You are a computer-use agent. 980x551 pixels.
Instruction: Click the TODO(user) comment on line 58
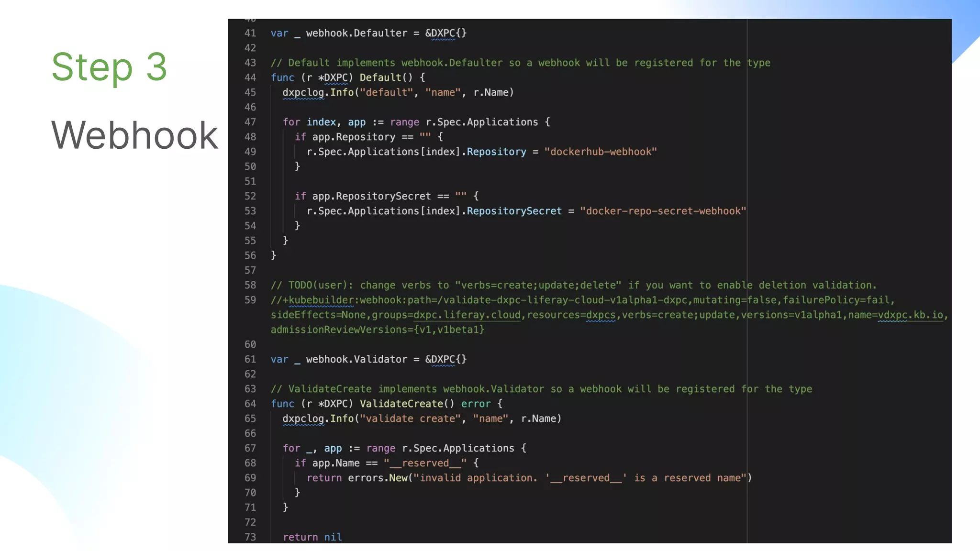pos(574,286)
